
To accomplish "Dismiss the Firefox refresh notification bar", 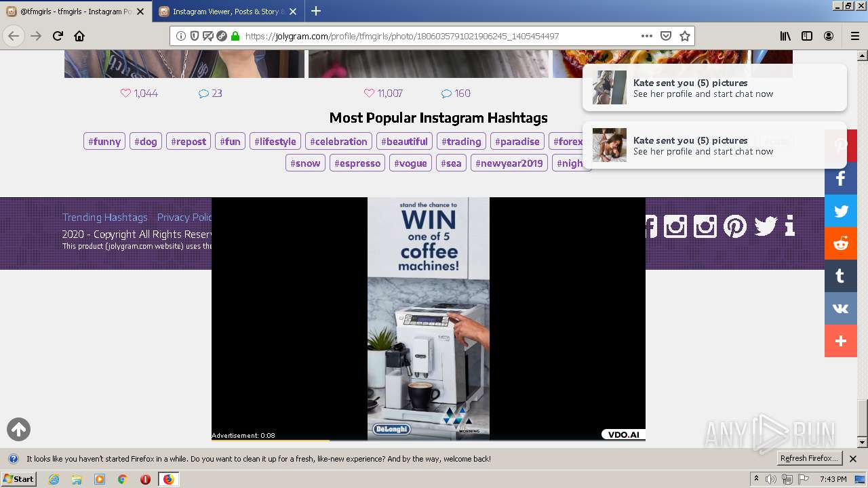I will (853, 459).
